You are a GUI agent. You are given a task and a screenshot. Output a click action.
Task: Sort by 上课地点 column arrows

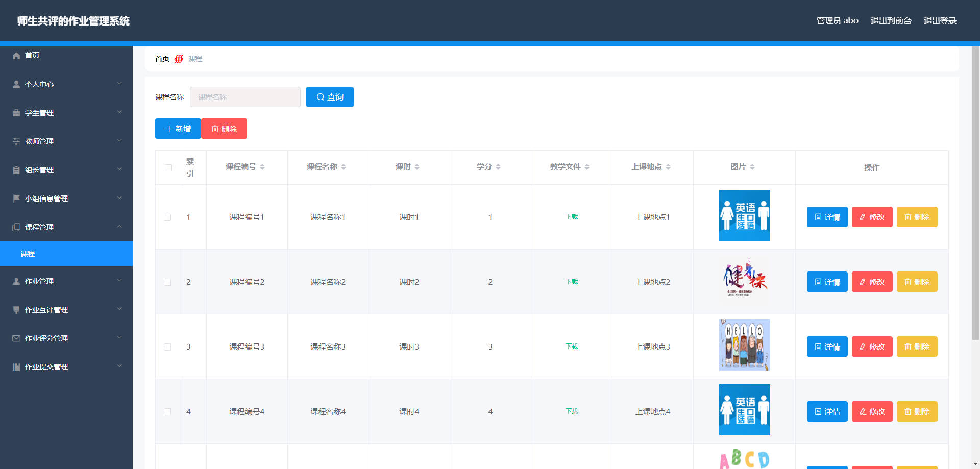pyautogui.click(x=668, y=167)
